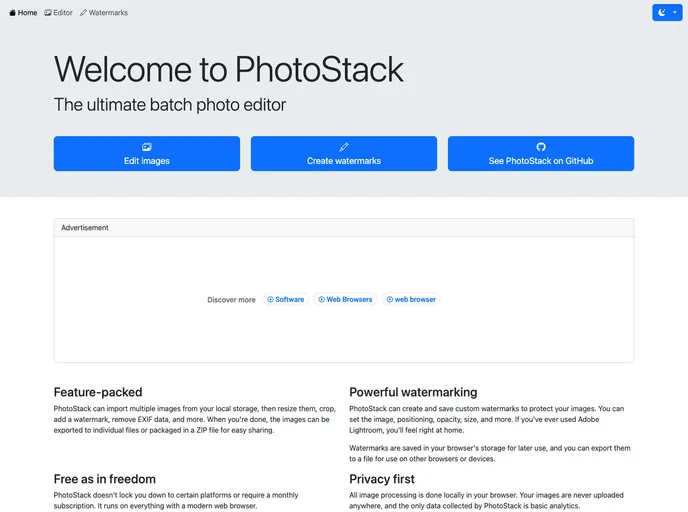The width and height of the screenshot is (688, 512).
Task: Follow the Software ad link
Action: (x=286, y=299)
